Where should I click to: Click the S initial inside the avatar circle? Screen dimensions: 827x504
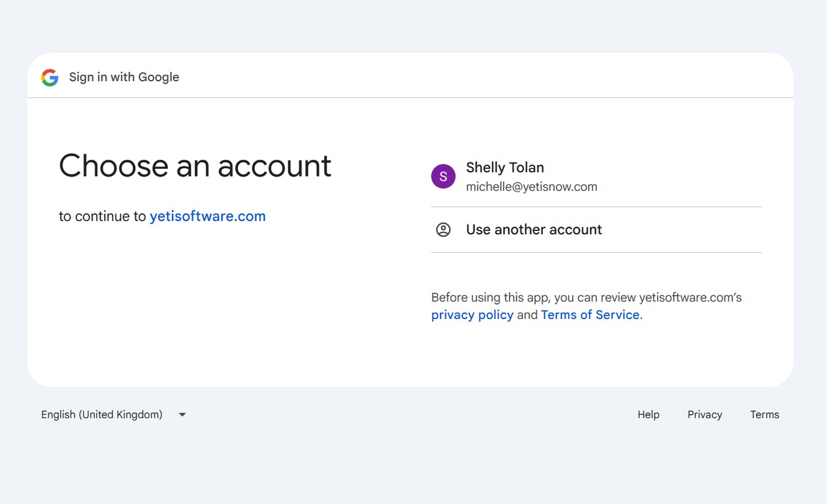[443, 176]
